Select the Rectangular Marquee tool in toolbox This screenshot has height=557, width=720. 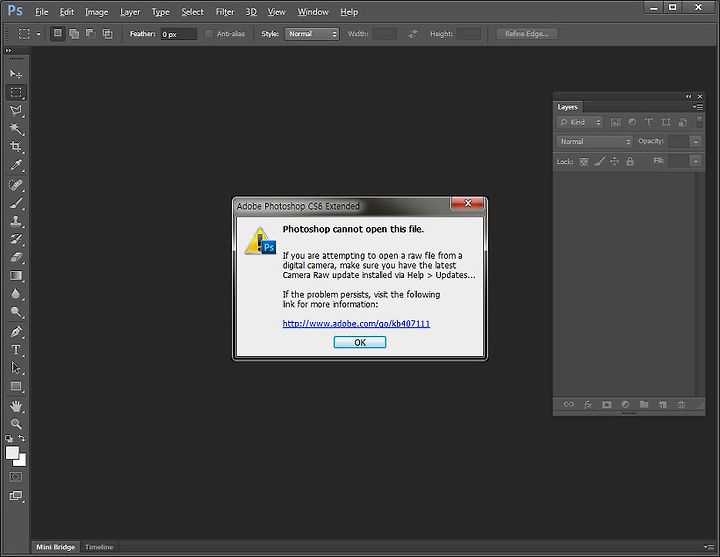16,92
